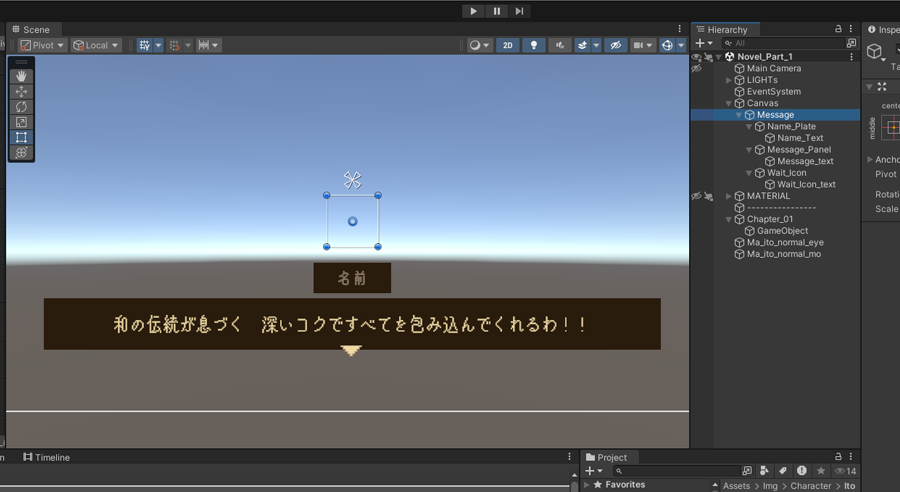The height and width of the screenshot is (492, 900).
Task: Select Main Camera in the Hierarchy
Action: 773,68
